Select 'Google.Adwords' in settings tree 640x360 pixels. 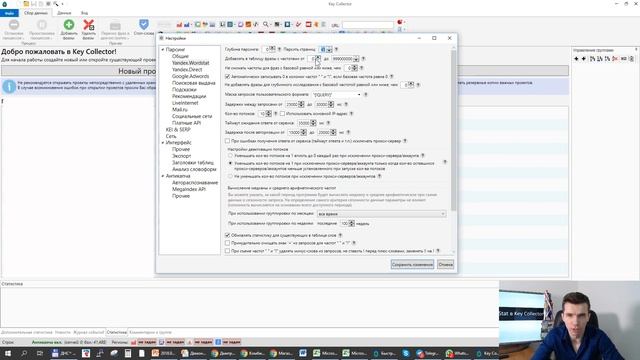191,76
